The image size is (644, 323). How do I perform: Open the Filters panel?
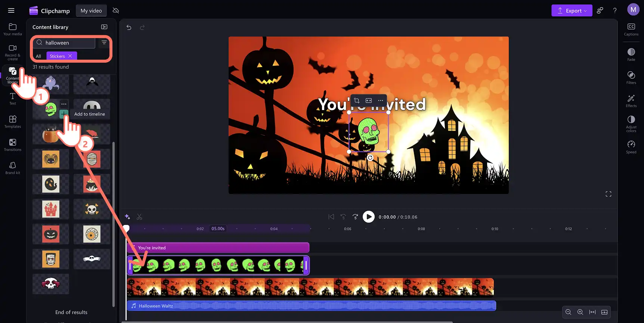(x=631, y=78)
